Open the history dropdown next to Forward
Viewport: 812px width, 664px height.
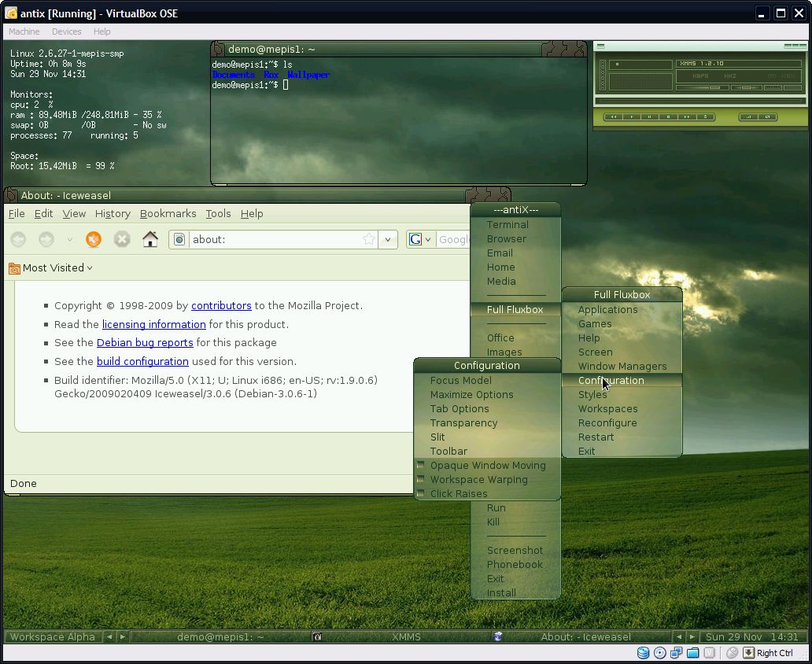pos(69,239)
